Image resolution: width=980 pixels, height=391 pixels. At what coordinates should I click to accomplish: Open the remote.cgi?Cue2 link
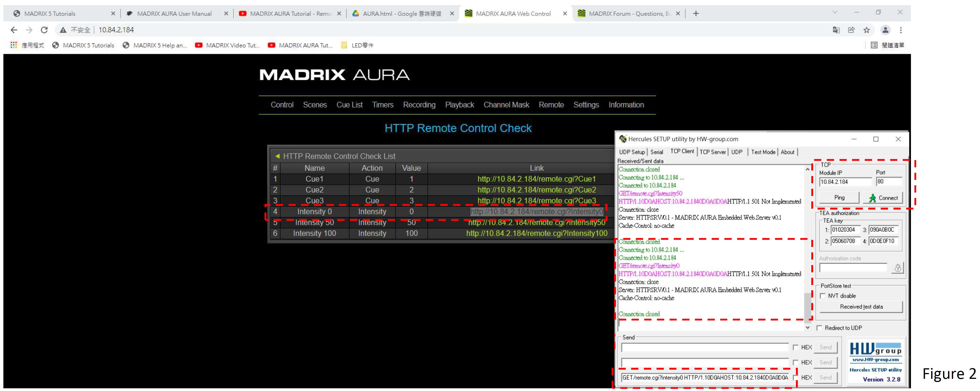[x=536, y=190]
